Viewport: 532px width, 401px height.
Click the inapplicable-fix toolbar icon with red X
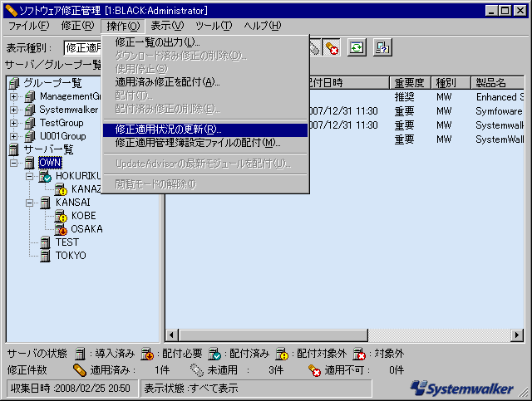[331, 47]
